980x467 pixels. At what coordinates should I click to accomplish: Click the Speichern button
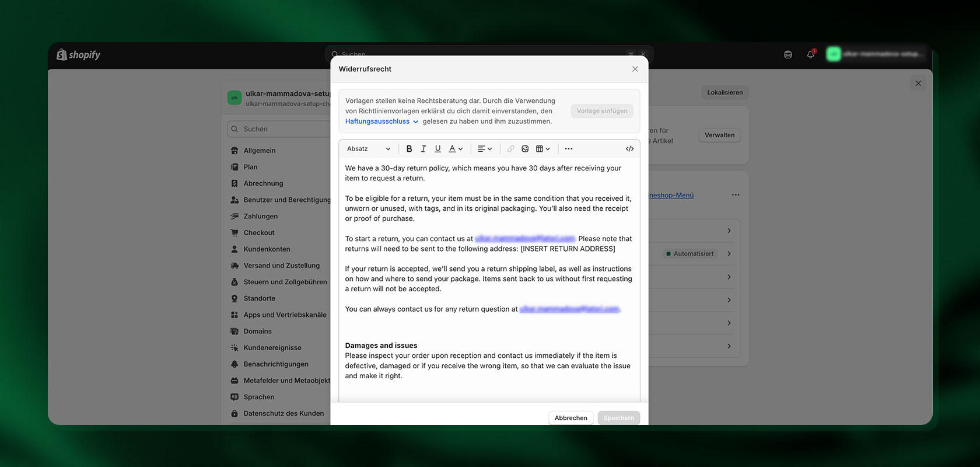619,418
